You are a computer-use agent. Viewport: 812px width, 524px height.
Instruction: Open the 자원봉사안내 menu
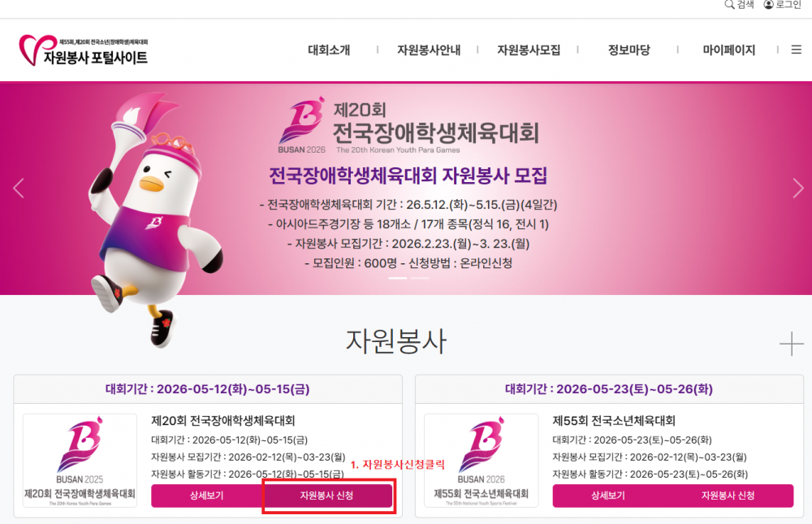tap(429, 50)
